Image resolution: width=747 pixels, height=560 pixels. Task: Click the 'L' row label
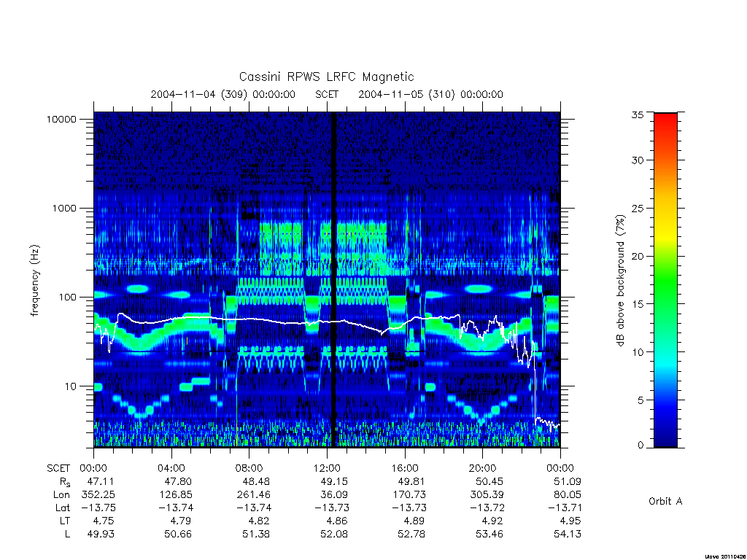[67, 534]
